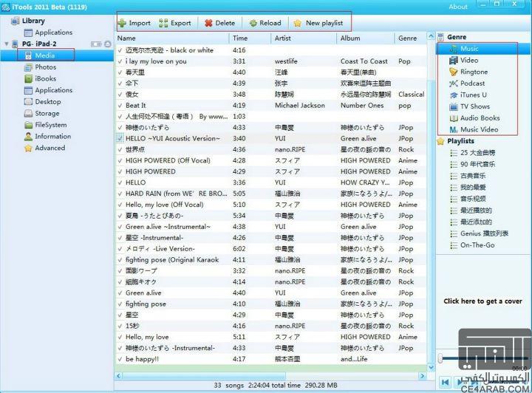Screen dimensions: 532x393
Task: Collapse the Playlists section header
Action: coord(456,141)
